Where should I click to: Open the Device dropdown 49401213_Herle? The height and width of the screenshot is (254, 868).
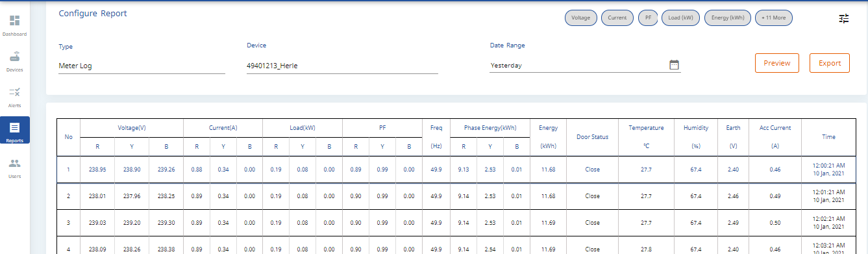[342, 66]
